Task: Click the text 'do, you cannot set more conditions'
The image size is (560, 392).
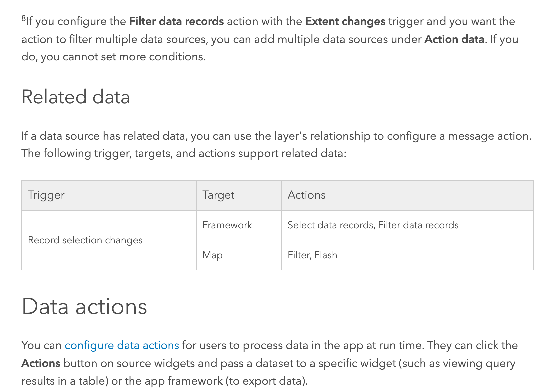Action: click(113, 57)
